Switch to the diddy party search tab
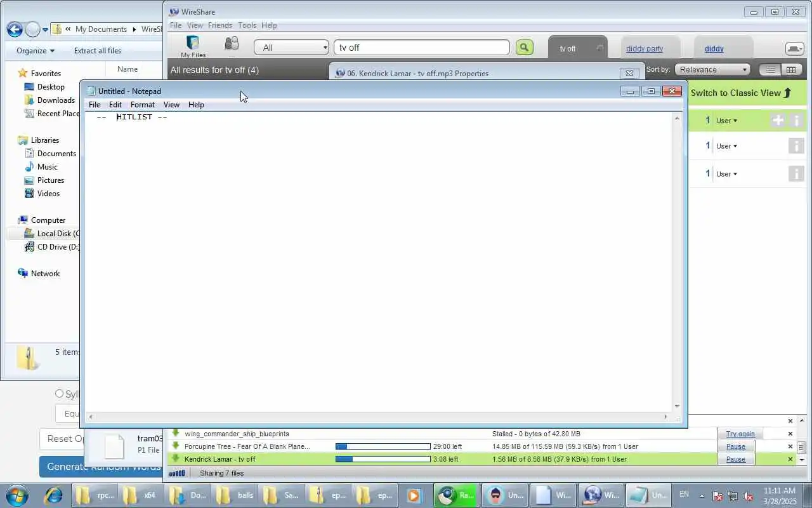The image size is (812, 508). tap(645, 49)
